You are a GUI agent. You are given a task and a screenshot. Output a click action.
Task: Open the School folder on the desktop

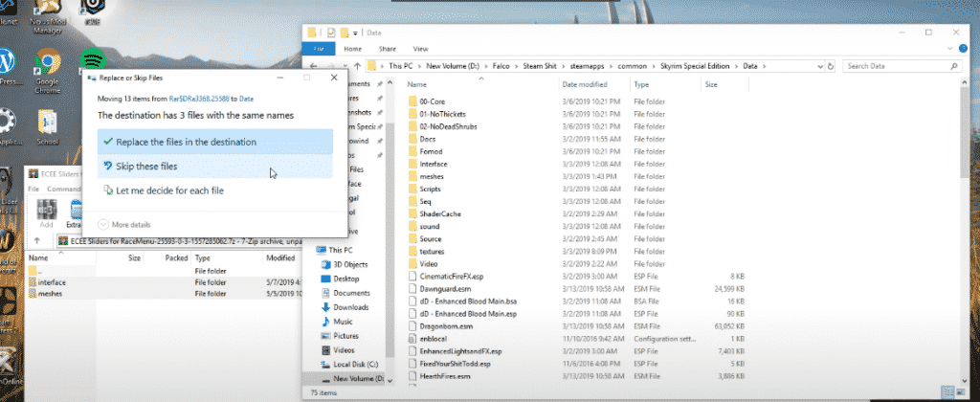pos(48,128)
